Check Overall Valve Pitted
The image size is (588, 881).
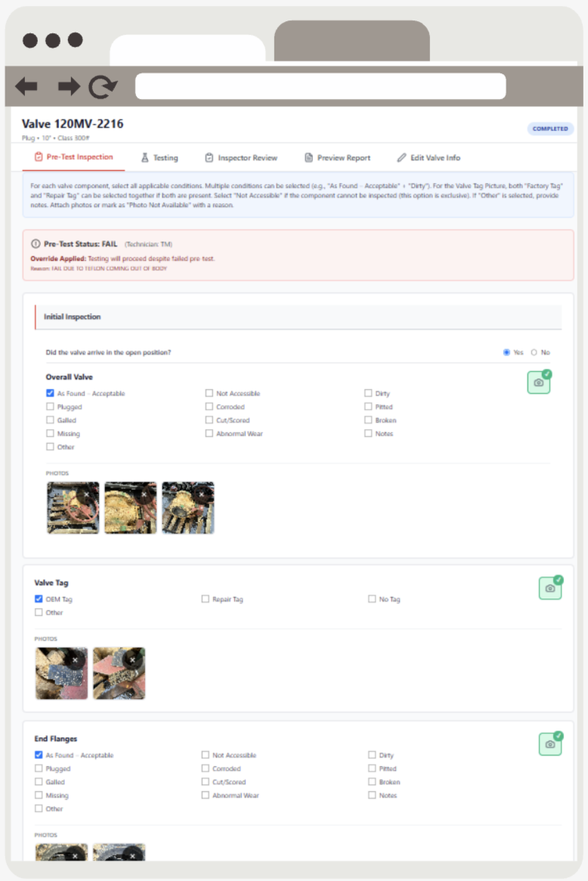pyautogui.click(x=368, y=406)
